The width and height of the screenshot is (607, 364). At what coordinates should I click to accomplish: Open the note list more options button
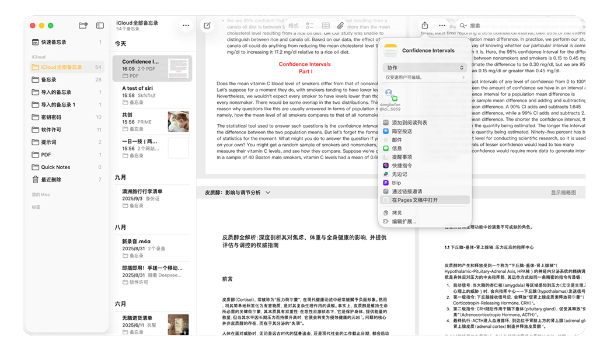(186, 26)
